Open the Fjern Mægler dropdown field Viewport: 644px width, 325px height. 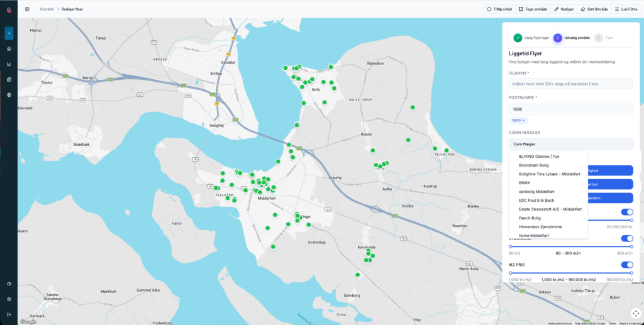click(x=570, y=144)
